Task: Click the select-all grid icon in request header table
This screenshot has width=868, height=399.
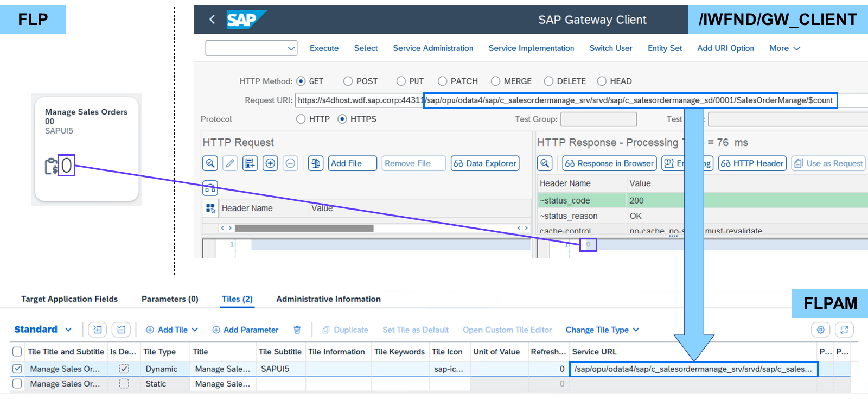Action: 210,208
